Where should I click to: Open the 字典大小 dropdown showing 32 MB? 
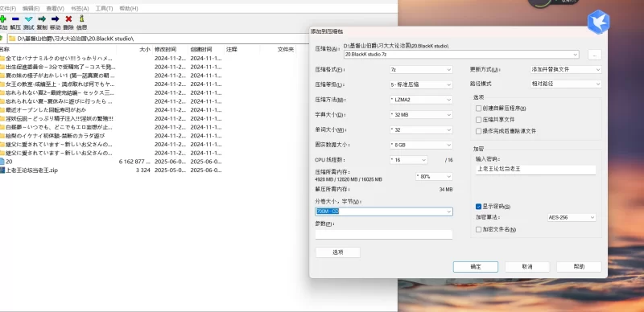[420, 115]
